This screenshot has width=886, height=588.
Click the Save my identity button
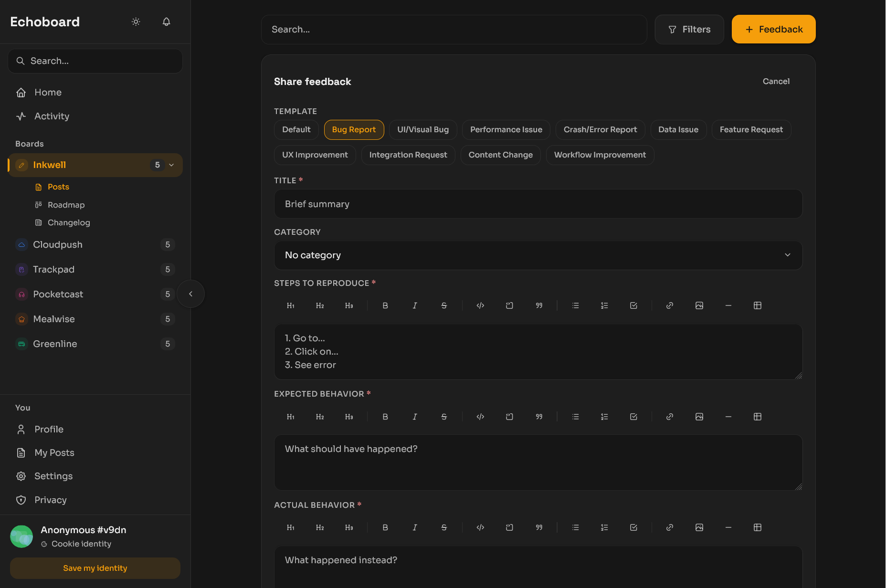[x=95, y=568]
